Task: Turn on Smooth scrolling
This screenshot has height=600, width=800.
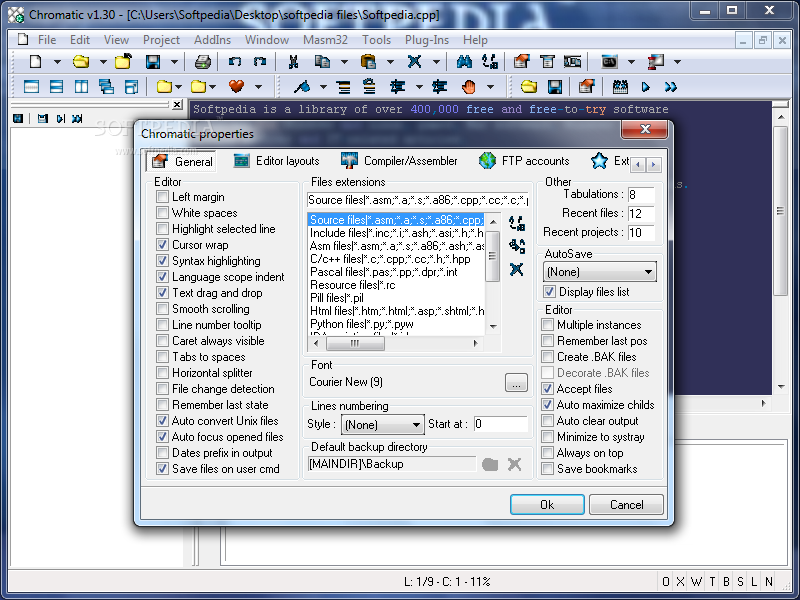Action: tap(162, 309)
